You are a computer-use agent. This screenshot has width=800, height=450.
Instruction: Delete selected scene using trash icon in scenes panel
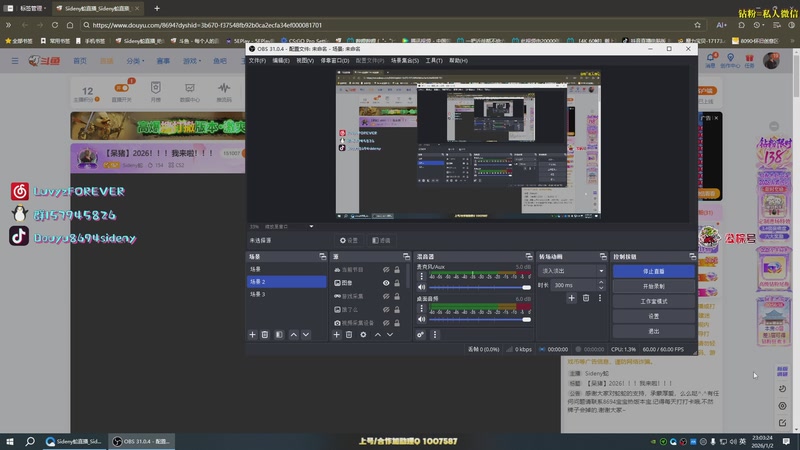point(265,335)
